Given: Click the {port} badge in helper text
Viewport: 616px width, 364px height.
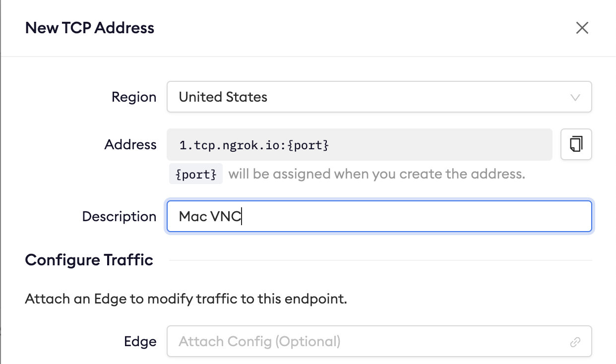Looking at the screenshot, I should point(196,174).
